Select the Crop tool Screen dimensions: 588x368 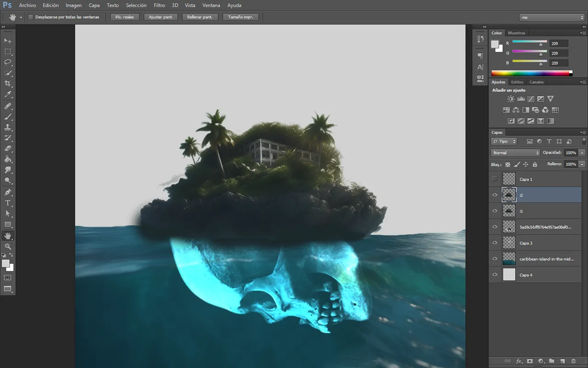pyautogui.click(x=8, y=83)
